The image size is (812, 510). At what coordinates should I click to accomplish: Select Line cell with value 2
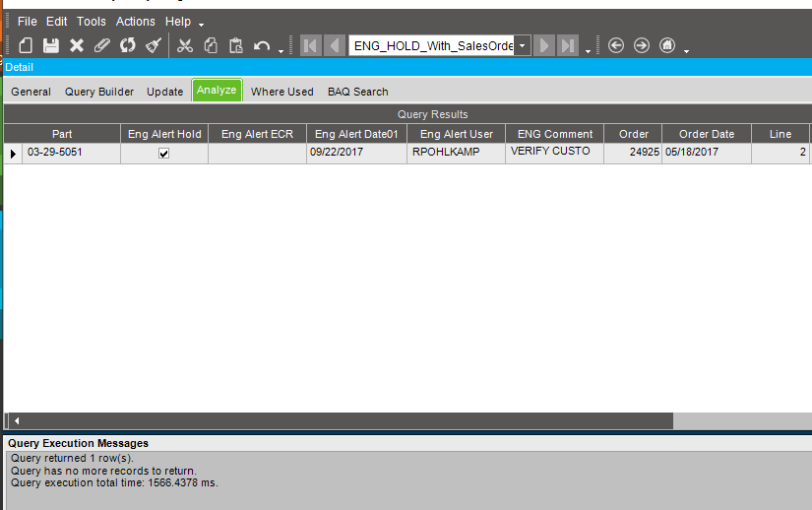tap(781, 154)
